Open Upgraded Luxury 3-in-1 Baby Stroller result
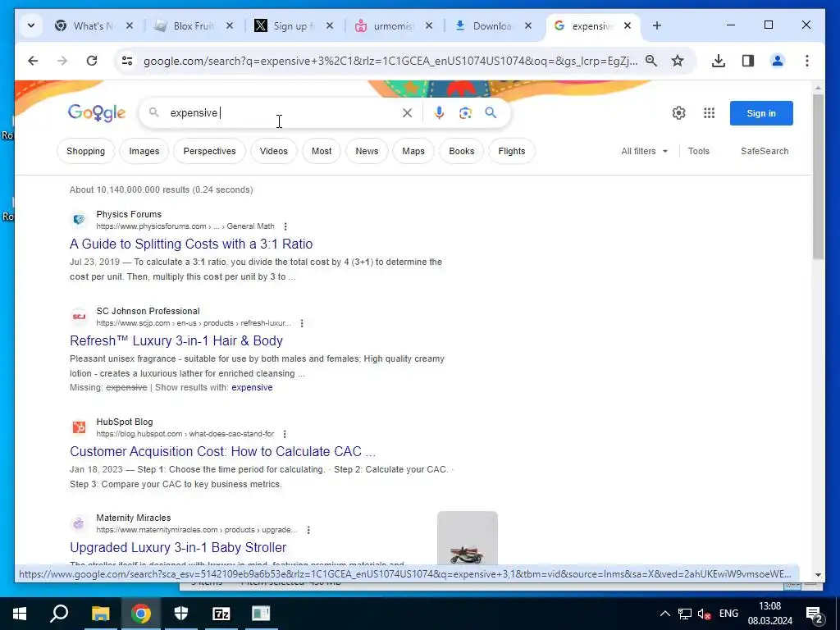840x630 pixels. 178,547
